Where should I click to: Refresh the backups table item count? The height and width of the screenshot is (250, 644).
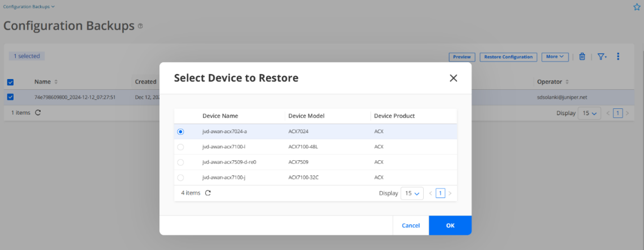tap(38, 113)
